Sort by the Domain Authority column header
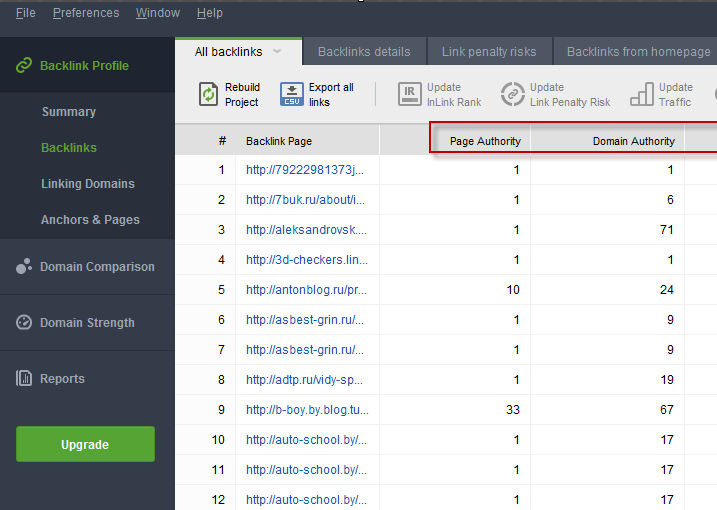The width and height of the screenshot is (717, 510). point(634,141)
